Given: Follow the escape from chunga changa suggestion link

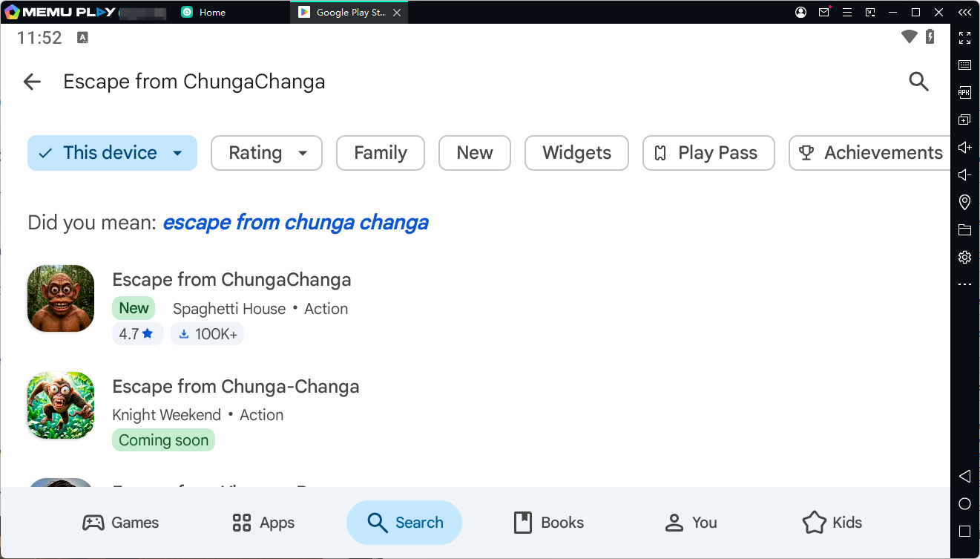Looking at the screenshot, I should (295, 222).
